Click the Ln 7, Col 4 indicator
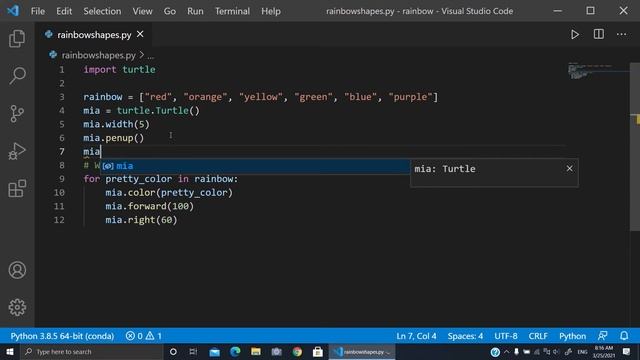Viewport: 640px width, 360px height. 416,336
